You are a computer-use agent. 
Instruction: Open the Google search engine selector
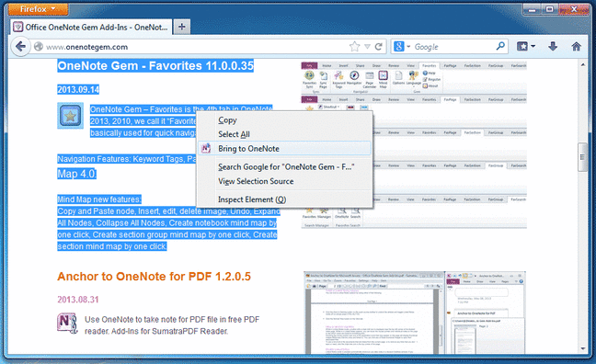[x=401, y=47]
